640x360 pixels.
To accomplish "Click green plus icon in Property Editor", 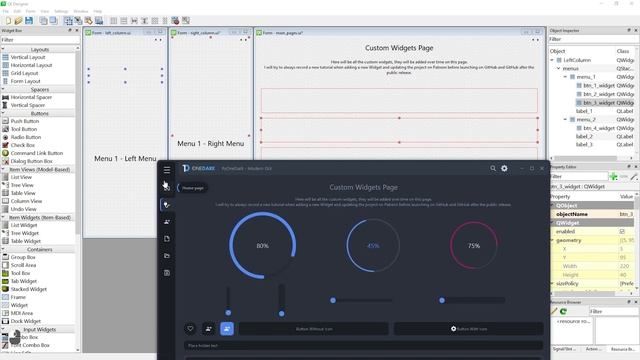I will (613, 176).
